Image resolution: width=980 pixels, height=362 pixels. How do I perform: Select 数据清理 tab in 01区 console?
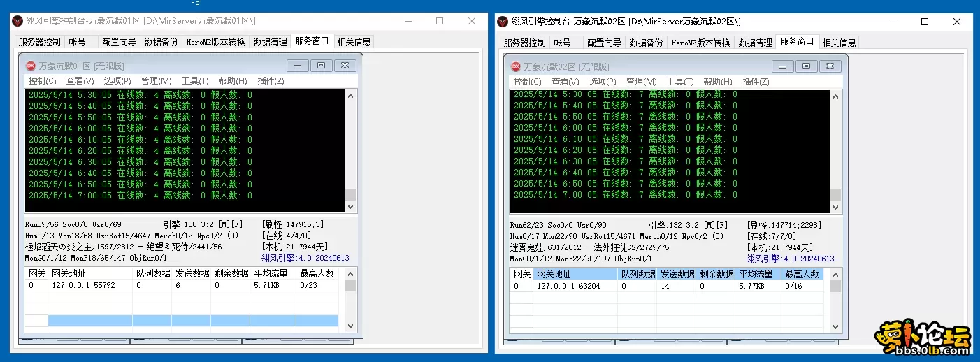(x=270, y=42)
